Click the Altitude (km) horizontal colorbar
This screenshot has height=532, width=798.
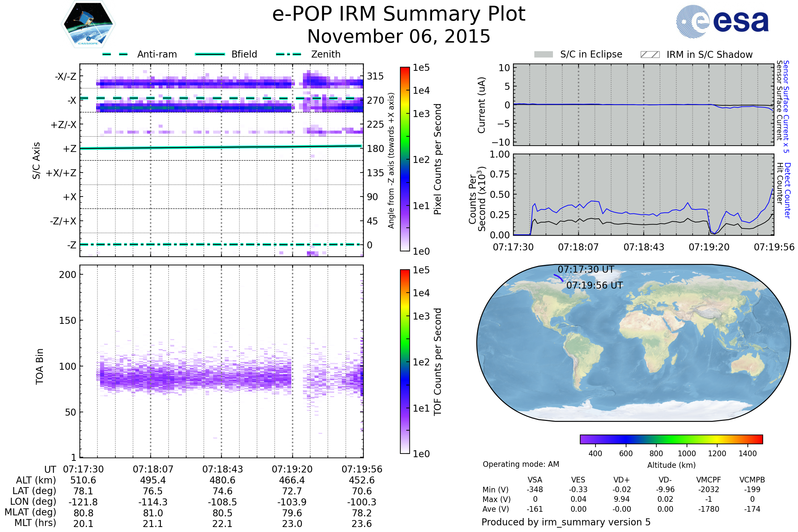coord(671,439)
